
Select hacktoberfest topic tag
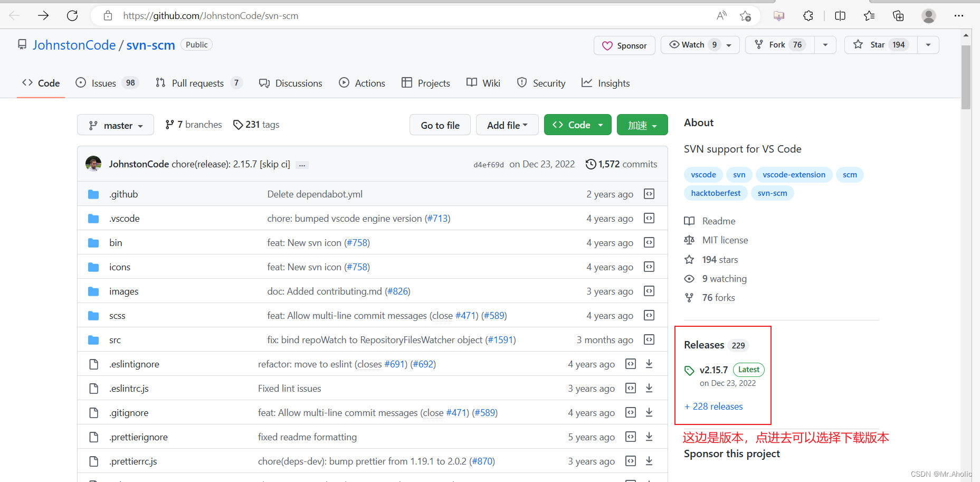pos(716,193)
